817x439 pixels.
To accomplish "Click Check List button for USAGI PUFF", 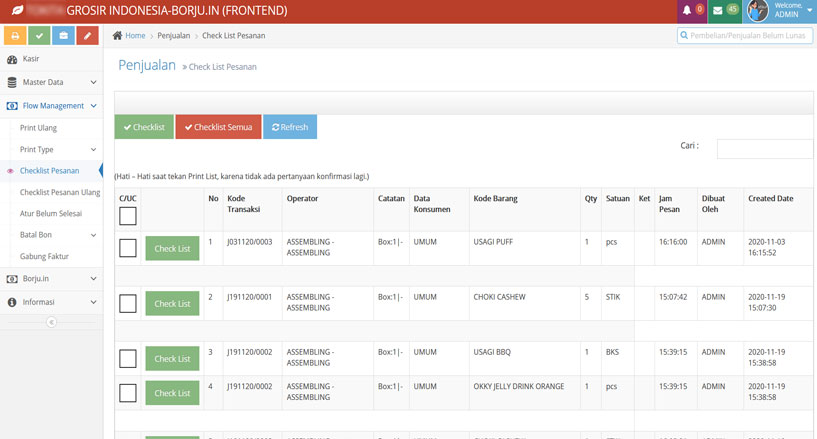I will point(172,248).
